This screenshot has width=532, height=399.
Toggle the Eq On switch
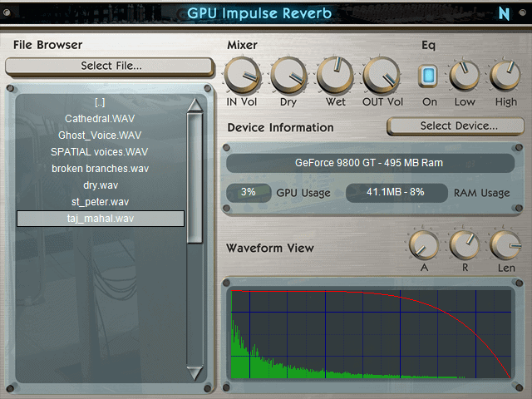tap(428, 76)
